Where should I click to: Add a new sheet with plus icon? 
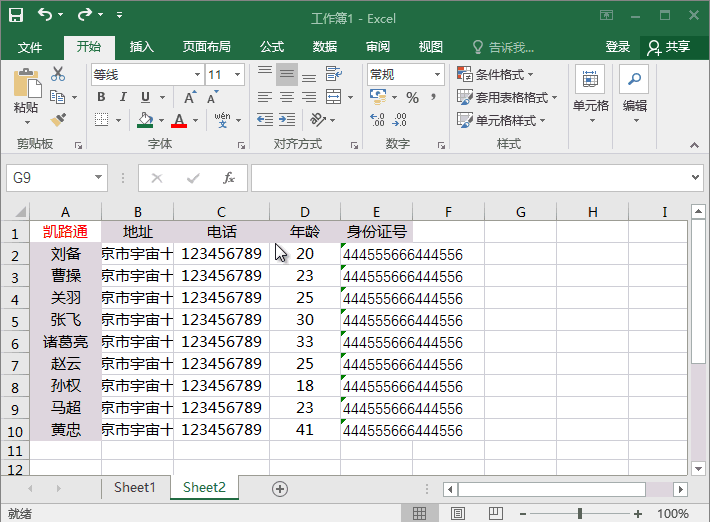(280, 488)
